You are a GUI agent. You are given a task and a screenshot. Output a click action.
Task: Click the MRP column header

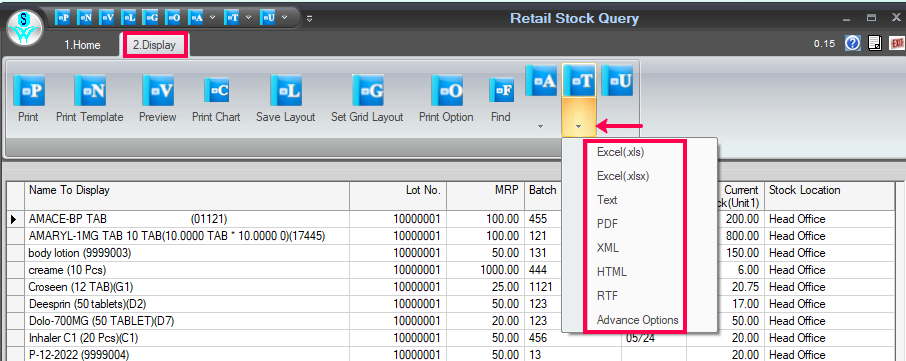[x=485, y=196]
